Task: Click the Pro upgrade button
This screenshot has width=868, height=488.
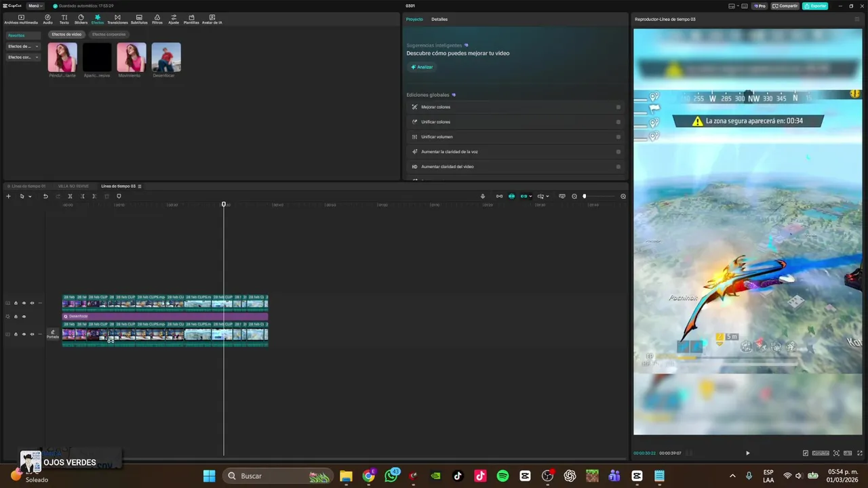Action: 759,5
